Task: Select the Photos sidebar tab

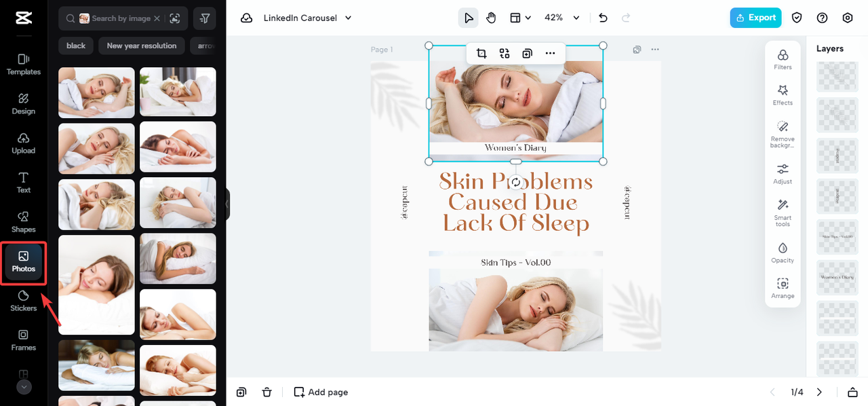Action: point(23,262)
